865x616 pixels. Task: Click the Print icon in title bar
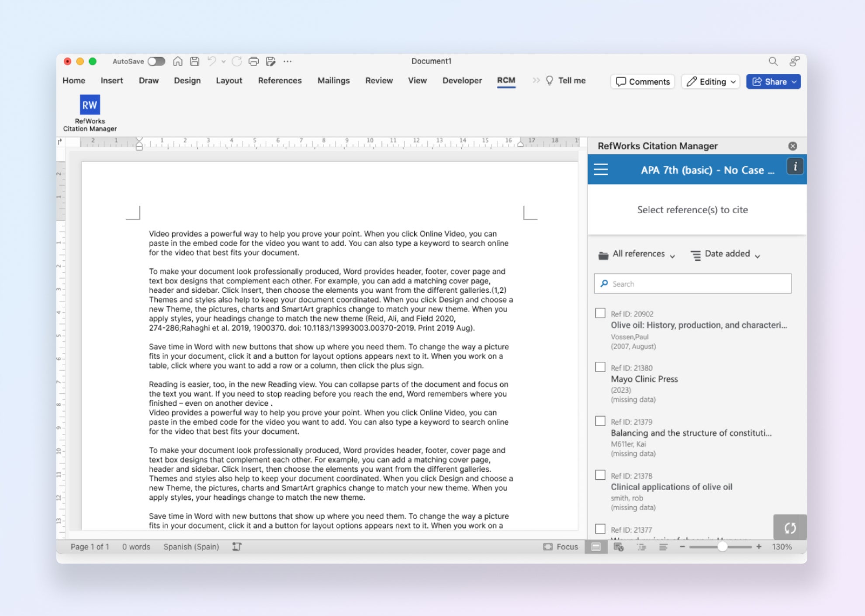pos(253,62)
